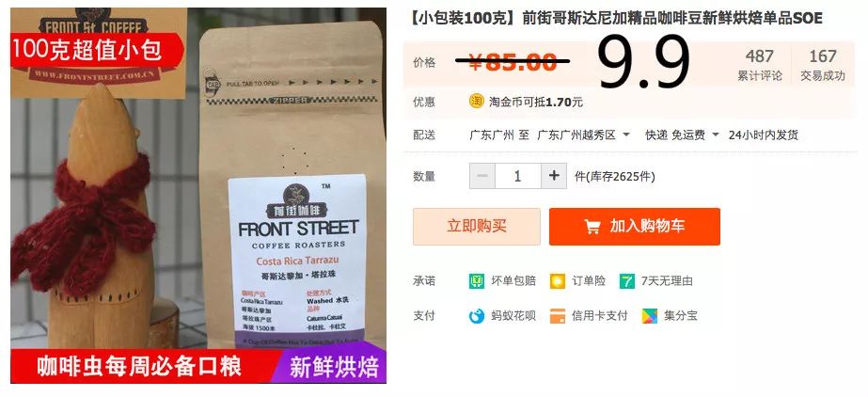868x397 pixels.
Task: Click the 信用卡支付 credit card icon
Action: 558,316
